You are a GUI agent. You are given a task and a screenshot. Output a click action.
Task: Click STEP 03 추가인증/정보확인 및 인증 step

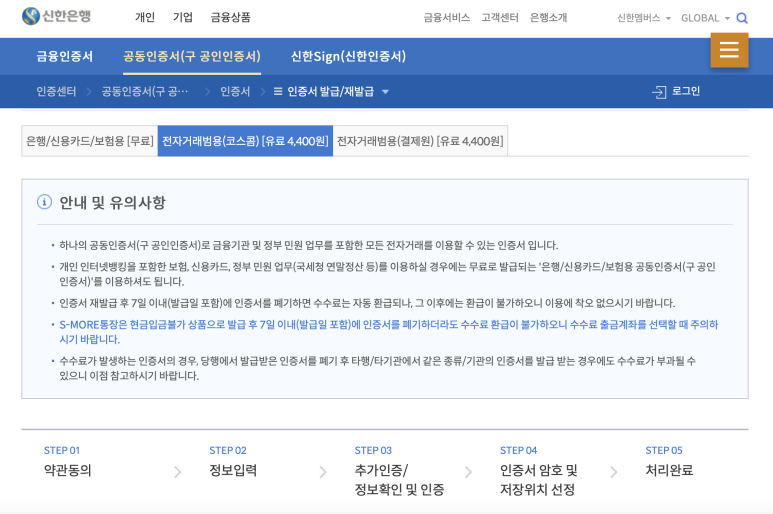pos(399,471)
